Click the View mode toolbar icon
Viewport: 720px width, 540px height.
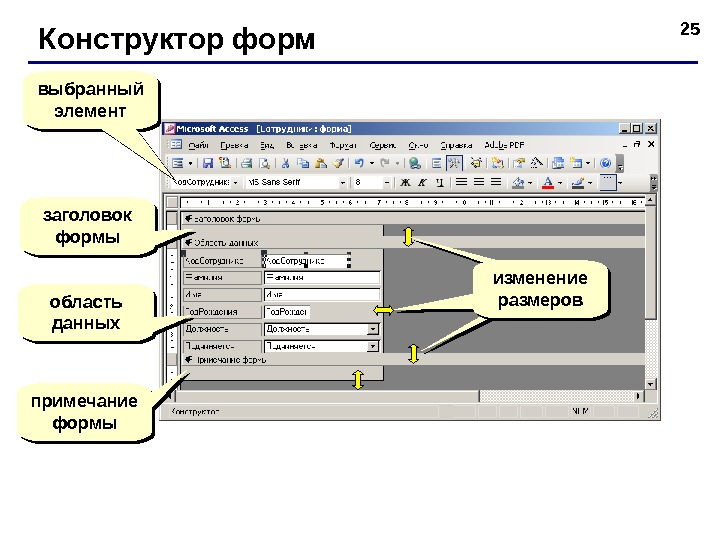tap(178, 163)
